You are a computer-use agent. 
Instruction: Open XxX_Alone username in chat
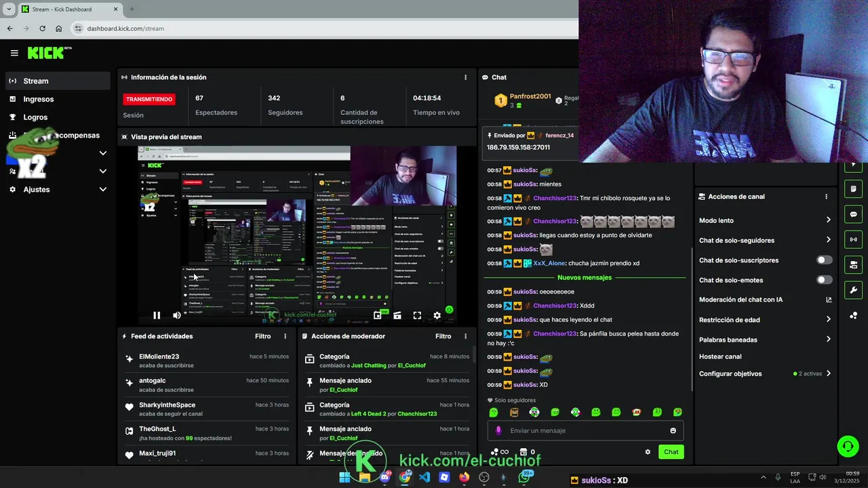tap(549, 263)
